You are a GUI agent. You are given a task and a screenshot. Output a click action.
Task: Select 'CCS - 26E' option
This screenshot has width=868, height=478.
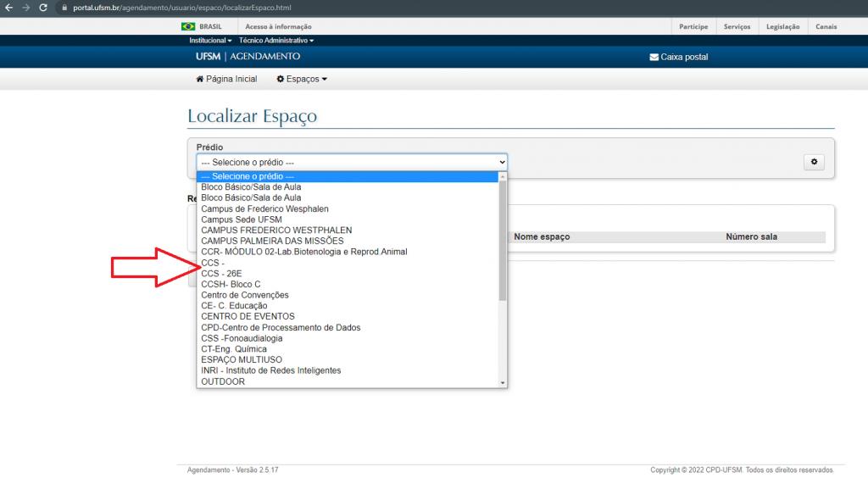coord(222,274)
